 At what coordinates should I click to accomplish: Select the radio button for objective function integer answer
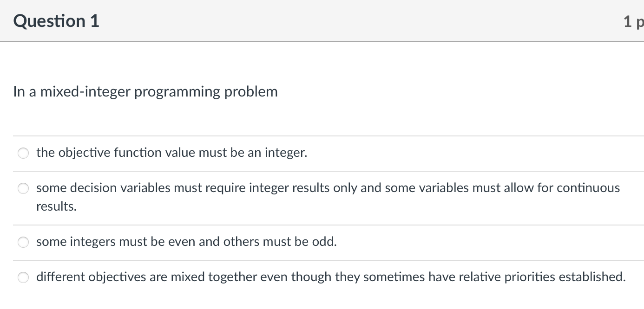click(23, 153)
